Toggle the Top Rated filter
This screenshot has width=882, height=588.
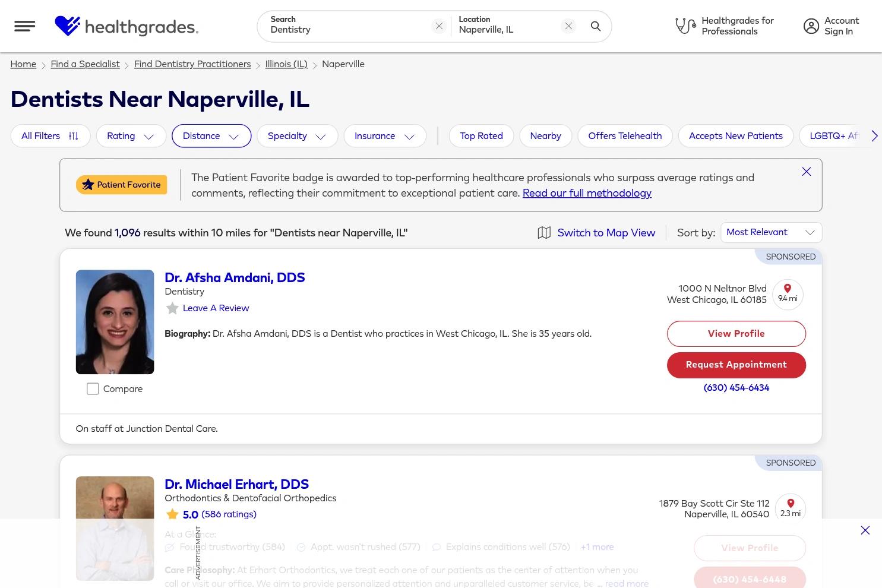[481, 136]
